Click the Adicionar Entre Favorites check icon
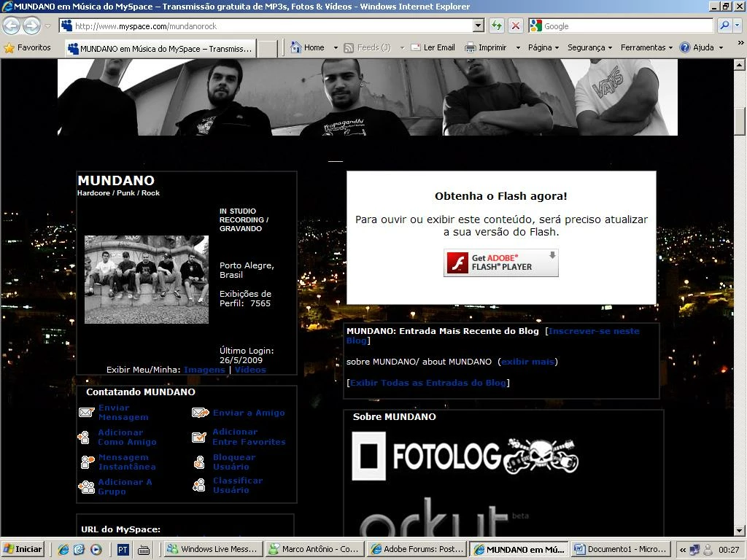 coord(198,437)
